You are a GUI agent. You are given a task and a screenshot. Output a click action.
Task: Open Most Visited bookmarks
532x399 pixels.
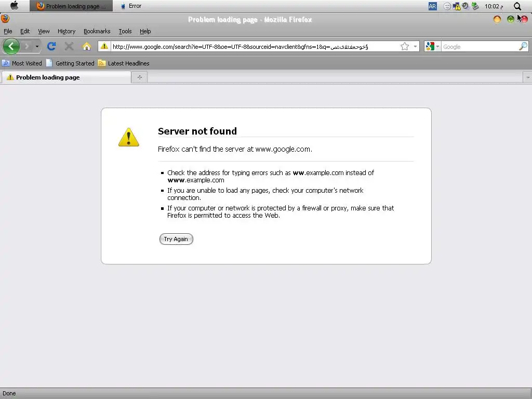(22, 63)
